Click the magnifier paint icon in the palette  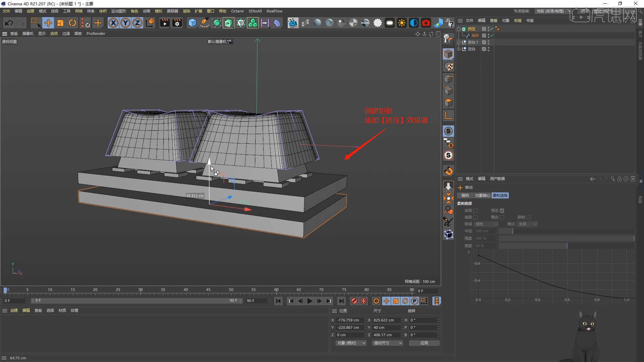coord(448,210)
